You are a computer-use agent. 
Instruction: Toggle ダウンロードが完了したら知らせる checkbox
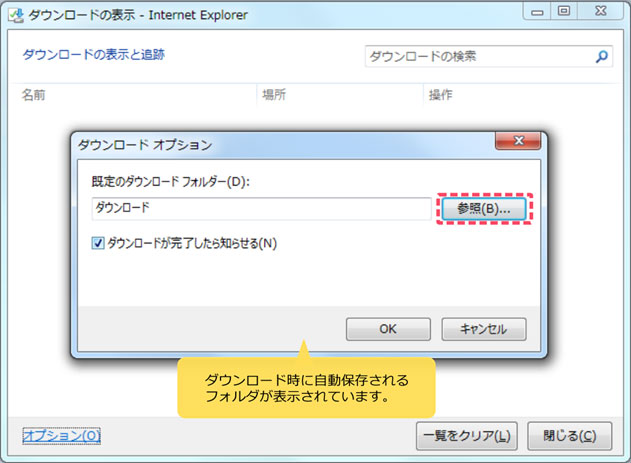(x=98, y=243)
